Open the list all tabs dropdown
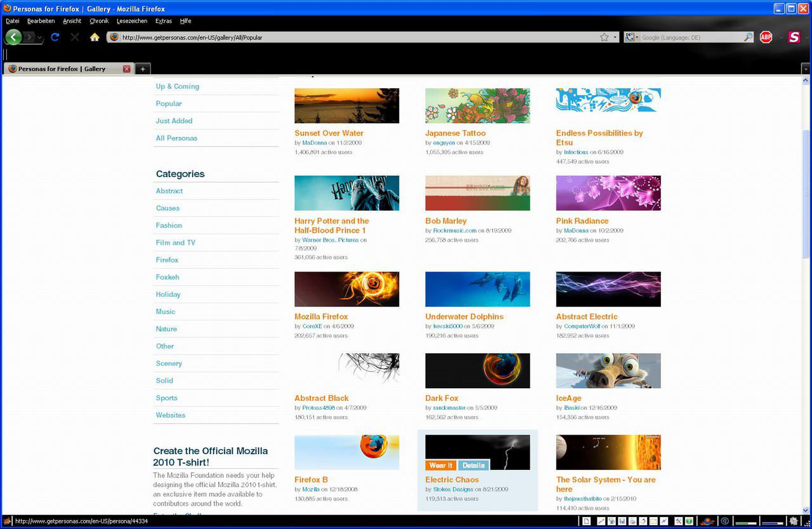The height and width of the screenshot is (529, 812). 806,69
